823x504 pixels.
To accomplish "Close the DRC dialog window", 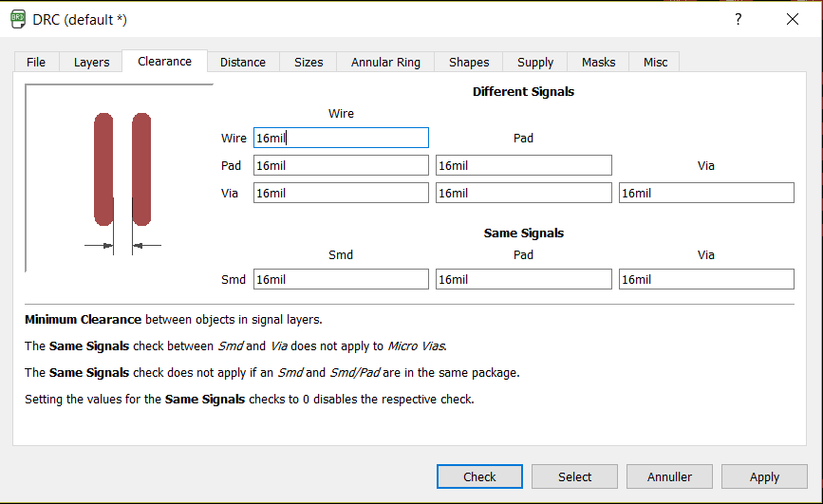I will coord(793,19).
